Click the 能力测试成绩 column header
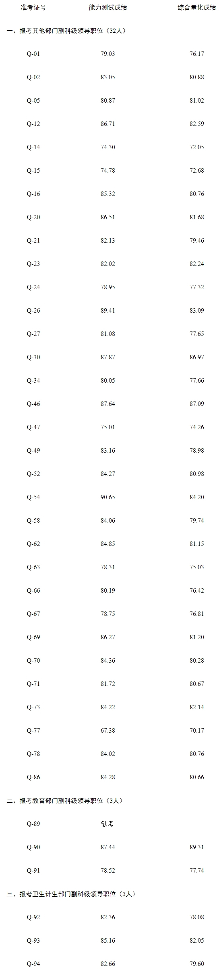Screen dimensions: 219x980 tap(108, 8)
